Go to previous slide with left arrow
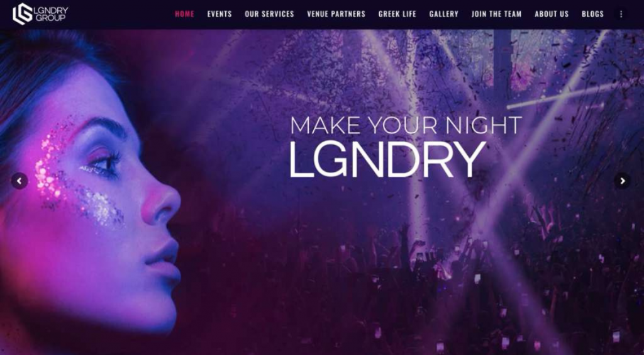The width and height of the screenshot is (644, 355). tap(19, 181)
